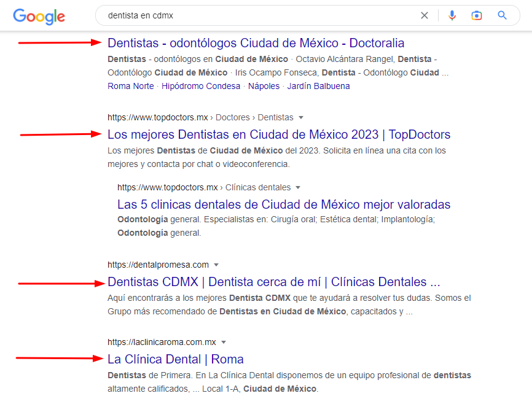This screenshot has width=532, height=396.
Task: Open La Clínica Dental Roma result
Action: point(176,359)
